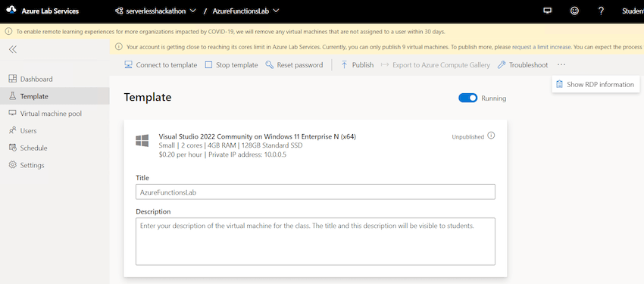644x284 pixels.
Task: Click the Description text area
Action: pos(315,242)
